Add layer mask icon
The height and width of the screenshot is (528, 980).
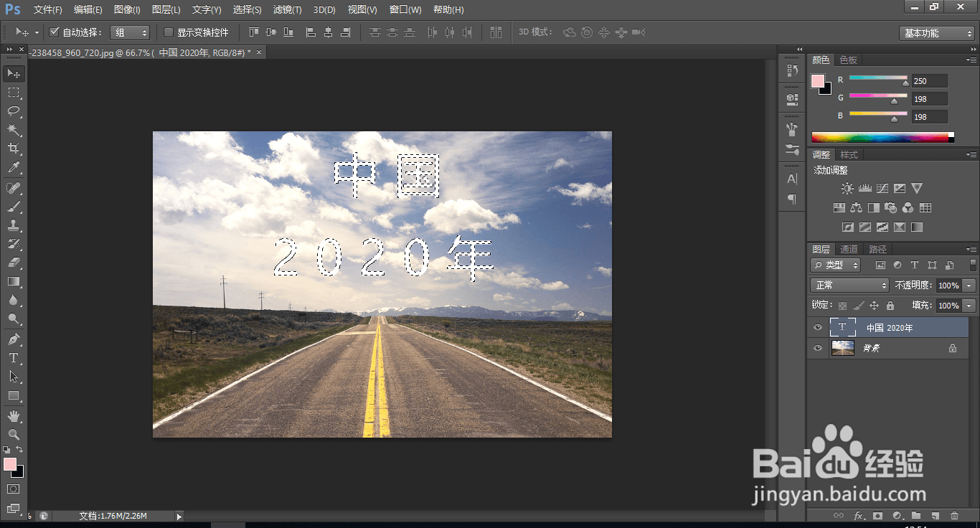pos(877,515)
